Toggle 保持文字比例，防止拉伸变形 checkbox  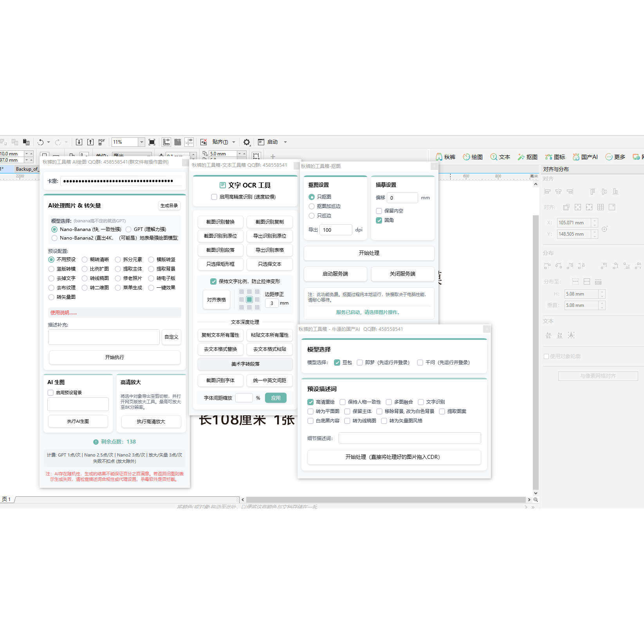coord(213,281)
